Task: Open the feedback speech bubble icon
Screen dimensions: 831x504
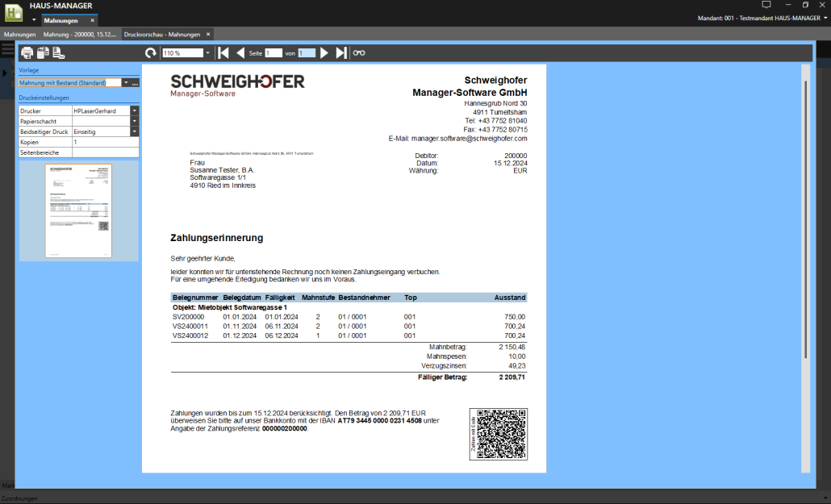Action: click(766, 5)
